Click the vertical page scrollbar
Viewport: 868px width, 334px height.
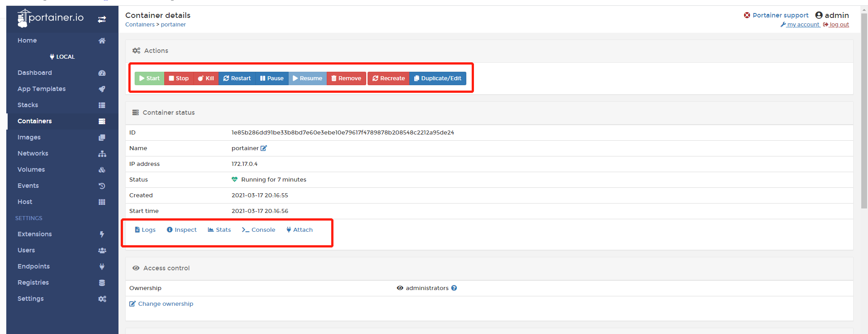(864, 111)
